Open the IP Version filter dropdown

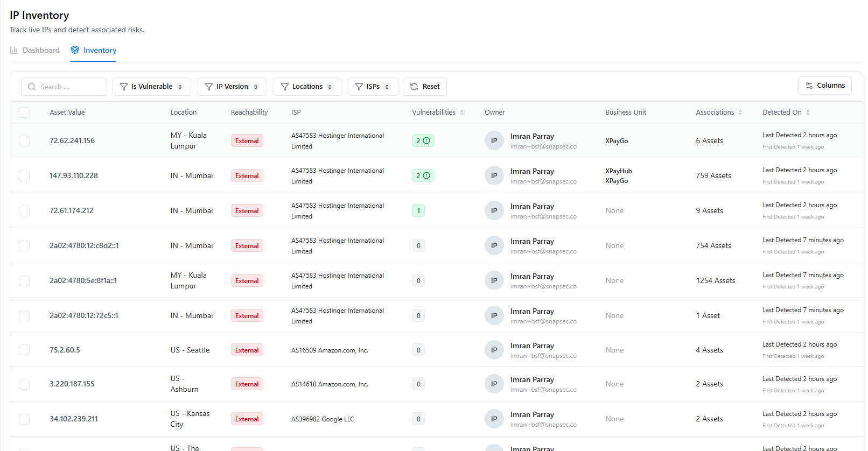pyautogui.click(x=232, y=87)
